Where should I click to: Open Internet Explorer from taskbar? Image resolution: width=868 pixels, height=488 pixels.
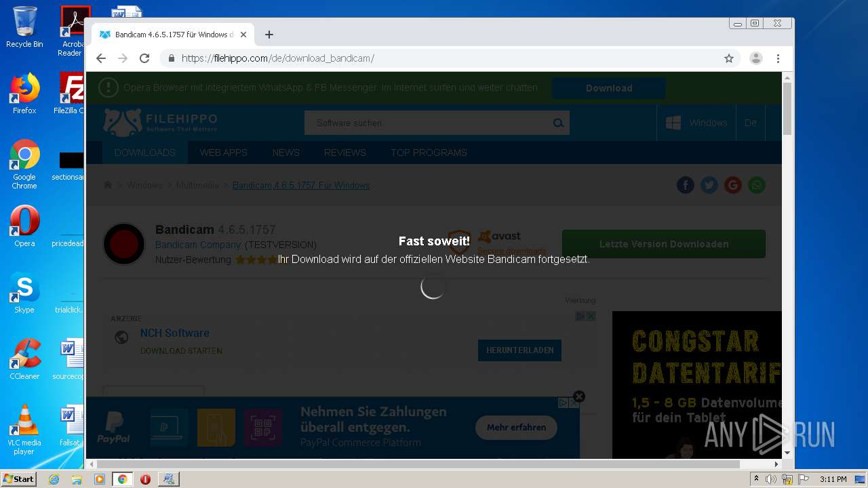click(x=54, y=479)
